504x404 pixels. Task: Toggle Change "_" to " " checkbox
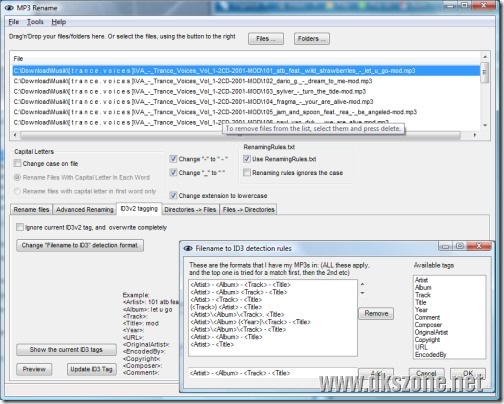click(173, 173)
